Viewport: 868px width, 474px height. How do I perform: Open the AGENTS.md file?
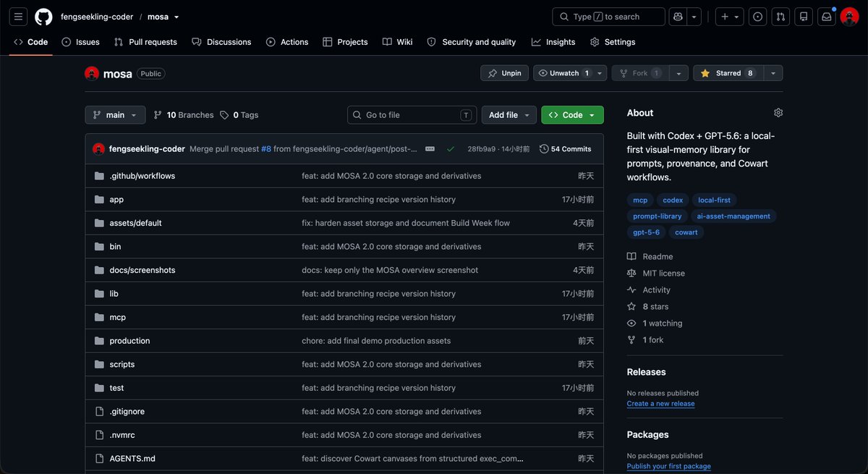pyautogui.click(x=132, y=458)
